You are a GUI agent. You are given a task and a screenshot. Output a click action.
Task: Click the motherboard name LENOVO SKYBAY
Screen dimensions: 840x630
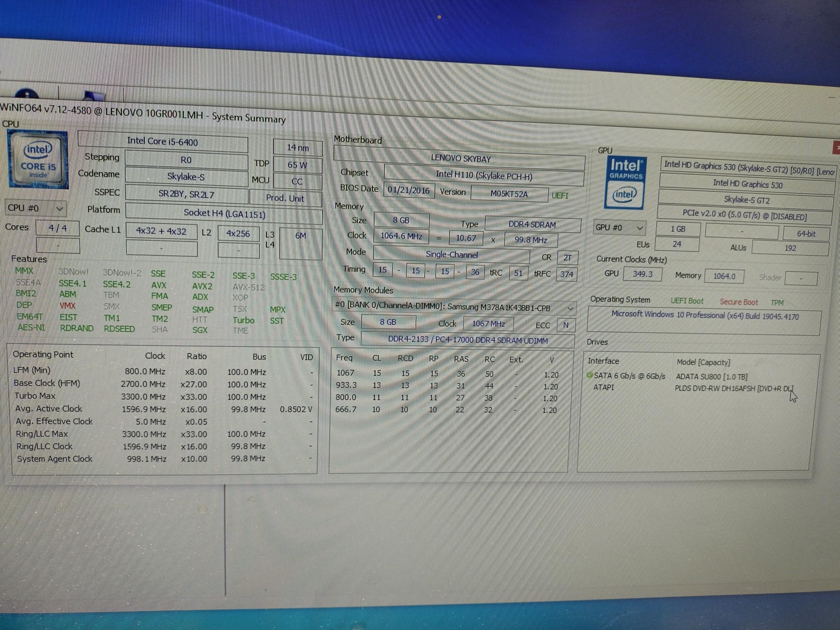pos(460,159)
